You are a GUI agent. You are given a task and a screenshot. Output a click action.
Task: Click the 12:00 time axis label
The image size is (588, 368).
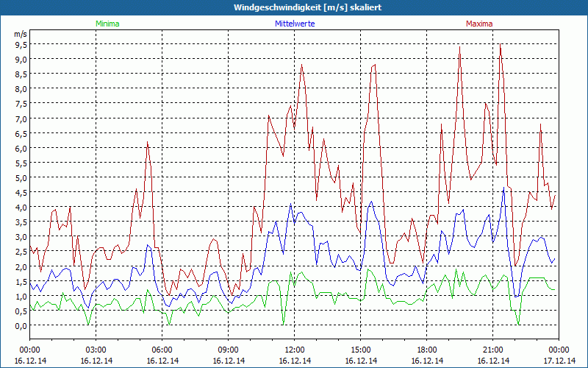pos(295,350)
